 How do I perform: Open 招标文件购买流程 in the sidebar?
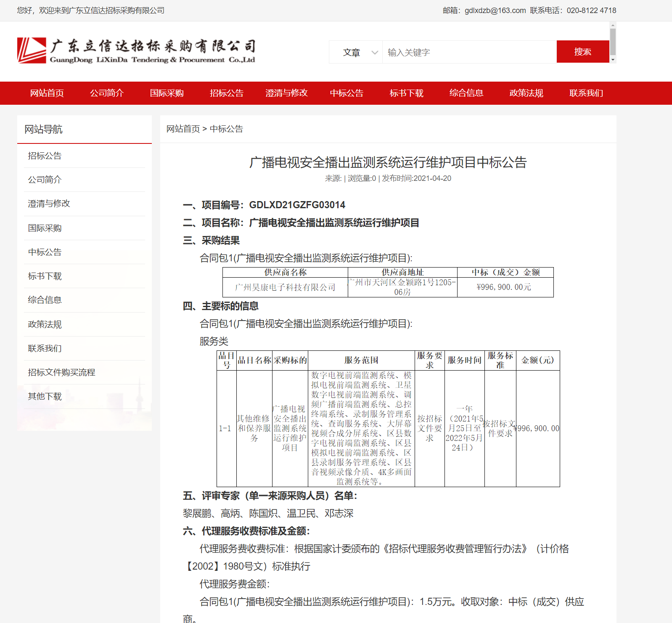click(x=85, y=372)
